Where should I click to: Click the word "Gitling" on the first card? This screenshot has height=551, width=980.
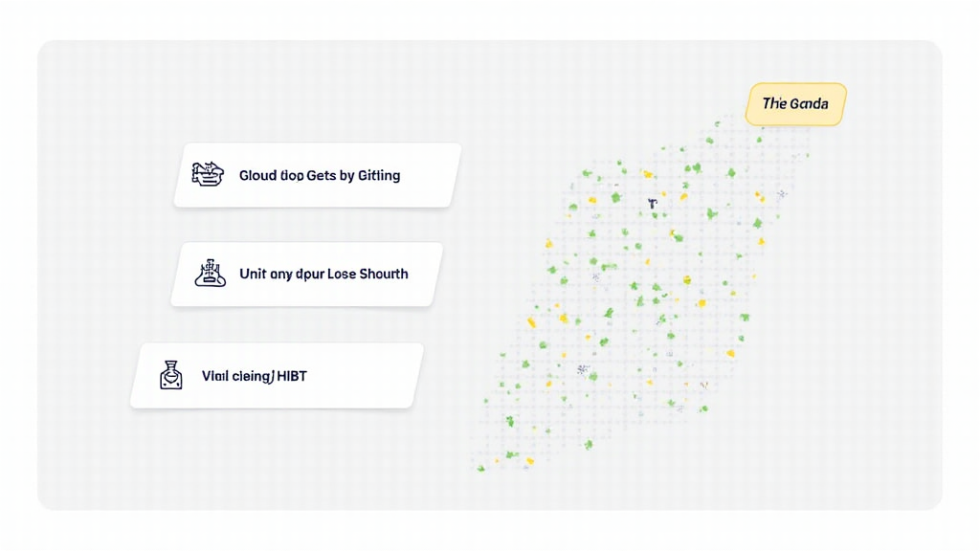pos(379,175)
